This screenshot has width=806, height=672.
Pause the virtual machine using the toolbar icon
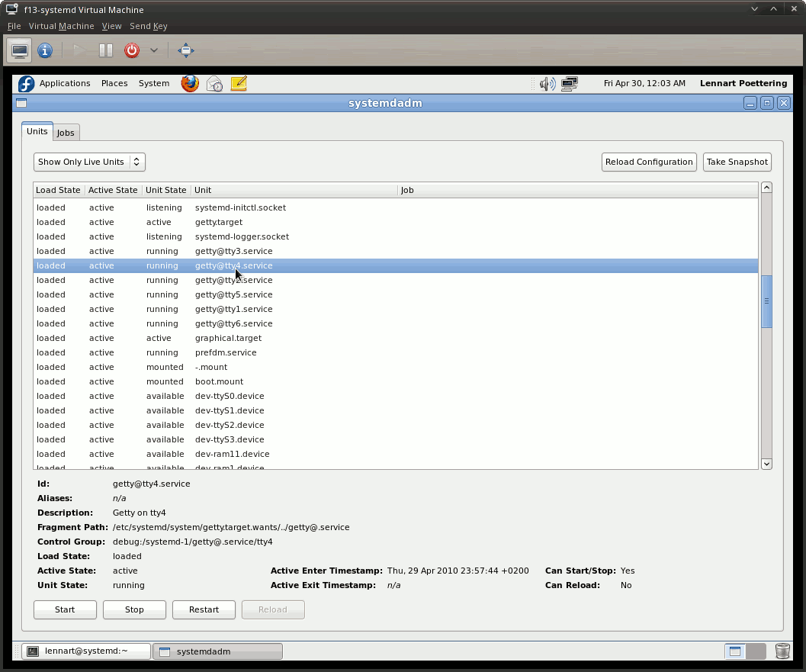[105, 50]
